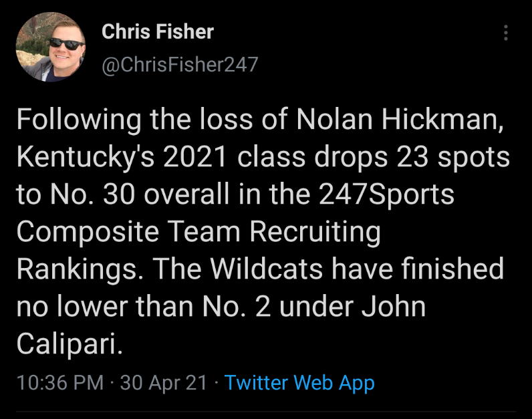Open the @ChrisFisher247 handle link

point(179,64)
